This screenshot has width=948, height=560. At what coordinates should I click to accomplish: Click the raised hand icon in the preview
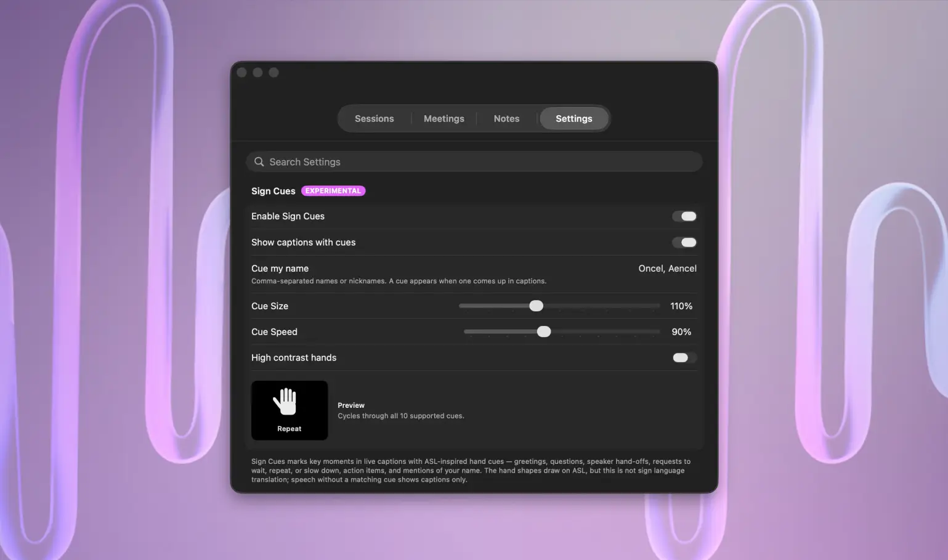point(285,402)
